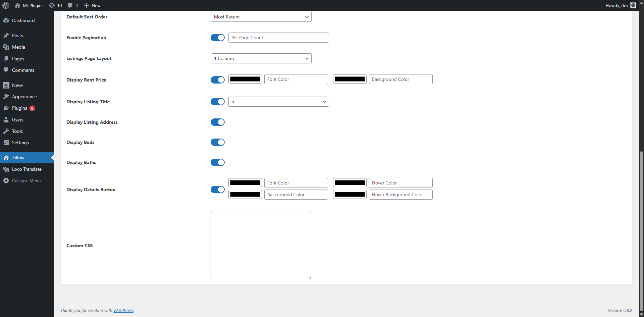Open the Zillow menu item
644x317 pixels.
pos(27,158)
